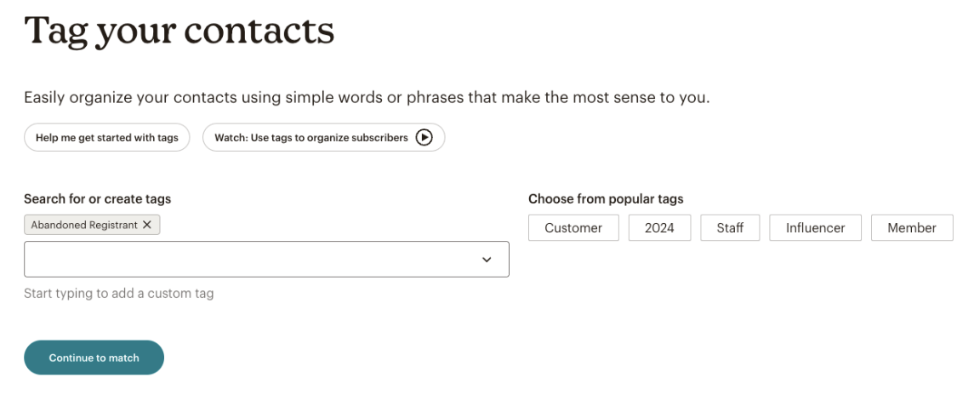Viewport: 980px width, 395px height.
Task: Click the Abandoned Registrant tag chip label
Action: (84, 225)
